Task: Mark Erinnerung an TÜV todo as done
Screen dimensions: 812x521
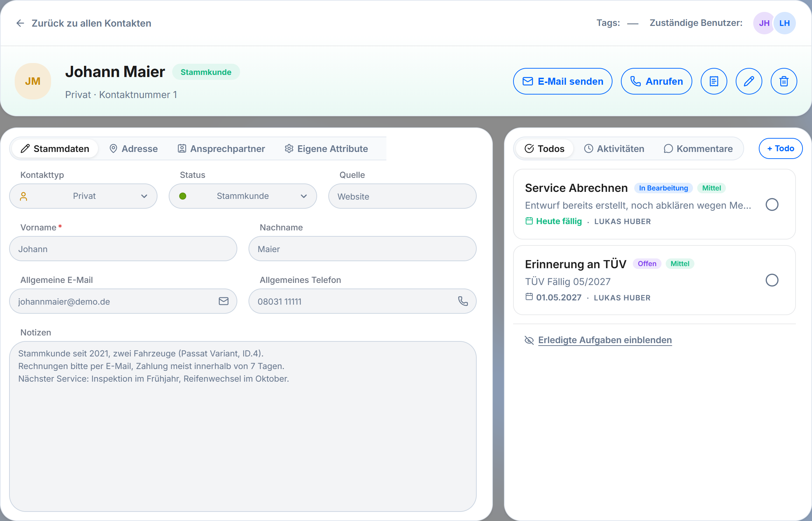Action: 772,280
